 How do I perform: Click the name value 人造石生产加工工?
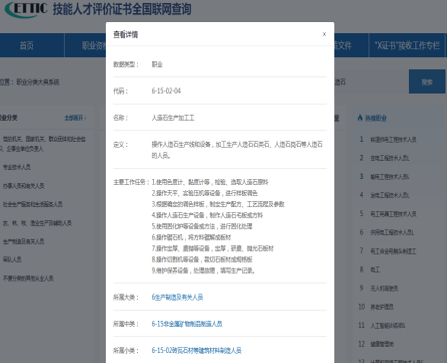pos(173,118)
